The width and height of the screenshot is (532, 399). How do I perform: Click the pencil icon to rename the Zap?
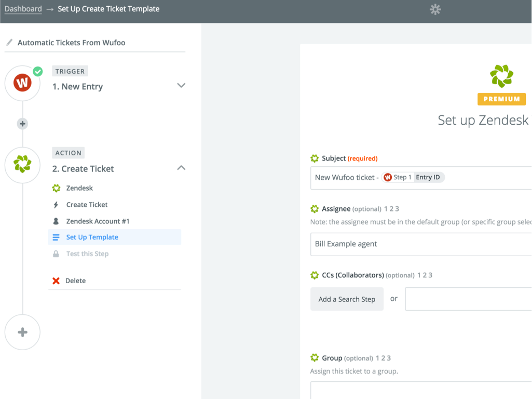click(x=9, y=43)
